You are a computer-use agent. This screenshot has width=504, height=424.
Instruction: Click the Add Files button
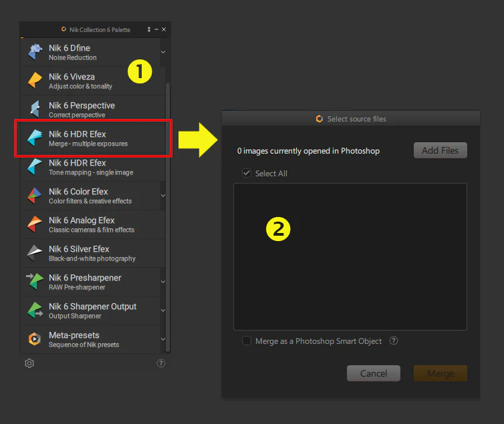pos(440,150)
